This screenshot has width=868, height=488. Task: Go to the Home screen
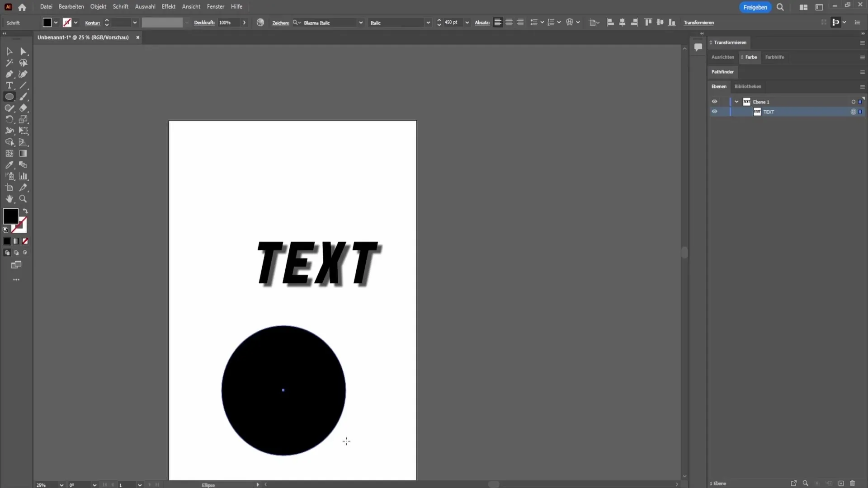click(22, 7)
